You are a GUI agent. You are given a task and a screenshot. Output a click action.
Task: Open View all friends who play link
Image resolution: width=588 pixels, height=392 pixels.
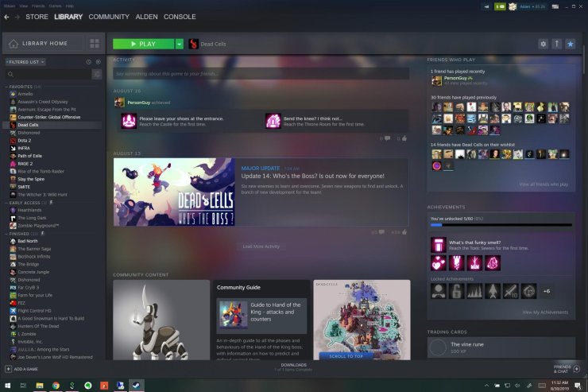coord(544,184)
